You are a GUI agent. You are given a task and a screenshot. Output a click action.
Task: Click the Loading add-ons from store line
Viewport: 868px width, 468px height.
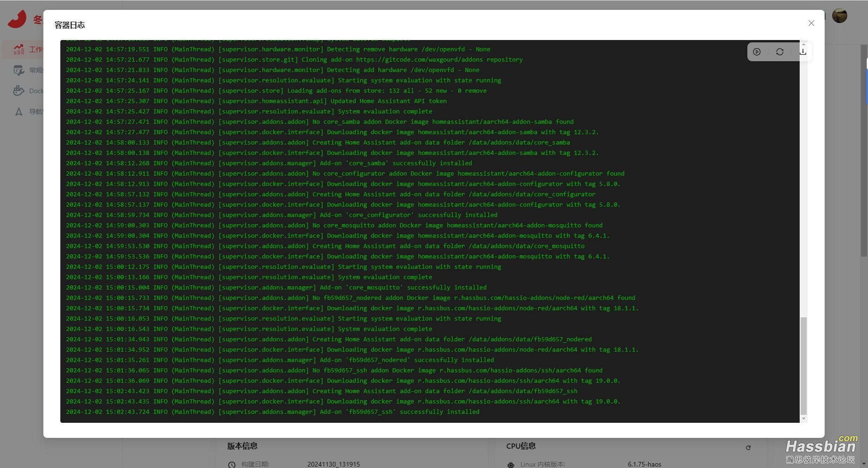(276, 91)
